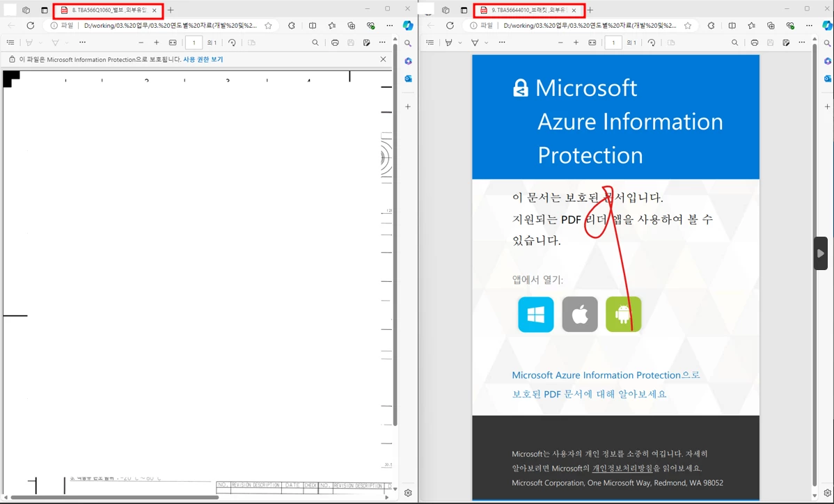
Task: Open a new tab in the left window
Action: pos(171,10)
